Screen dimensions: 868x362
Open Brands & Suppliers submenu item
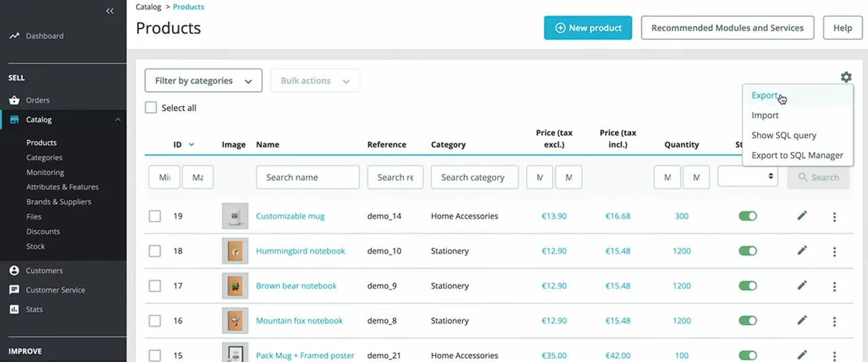click(x=59, y=202)
